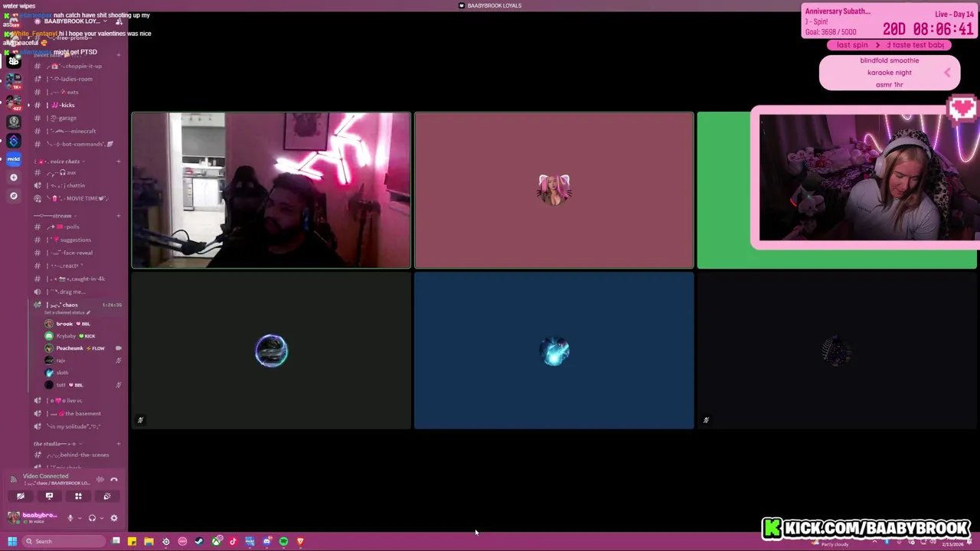Image resolution: width=980 pixels, height=551 pixels.
Task: Open baabybrook user profile panel
Action: 34,518
